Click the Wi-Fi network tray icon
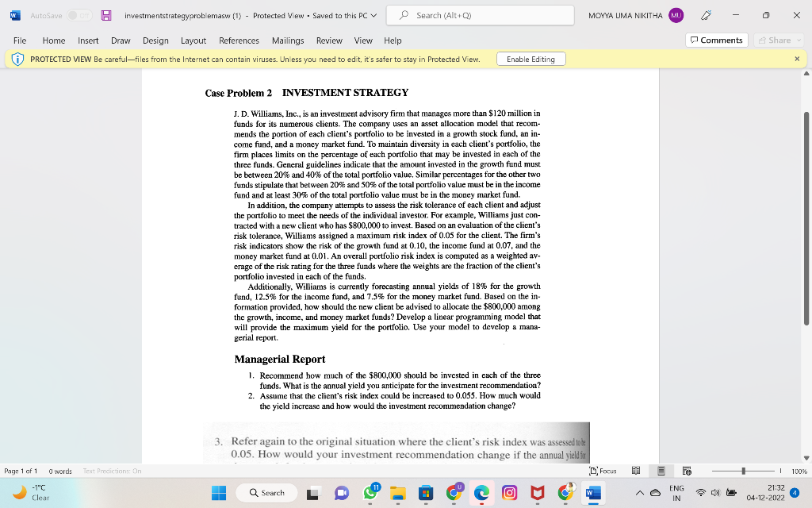The image size is (812, 508). coord(701,493)
